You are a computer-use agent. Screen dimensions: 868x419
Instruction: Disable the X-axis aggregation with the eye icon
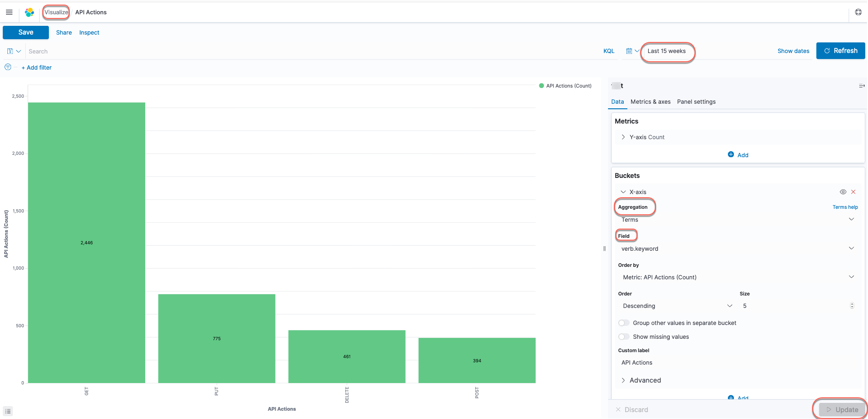click(843, 192)
